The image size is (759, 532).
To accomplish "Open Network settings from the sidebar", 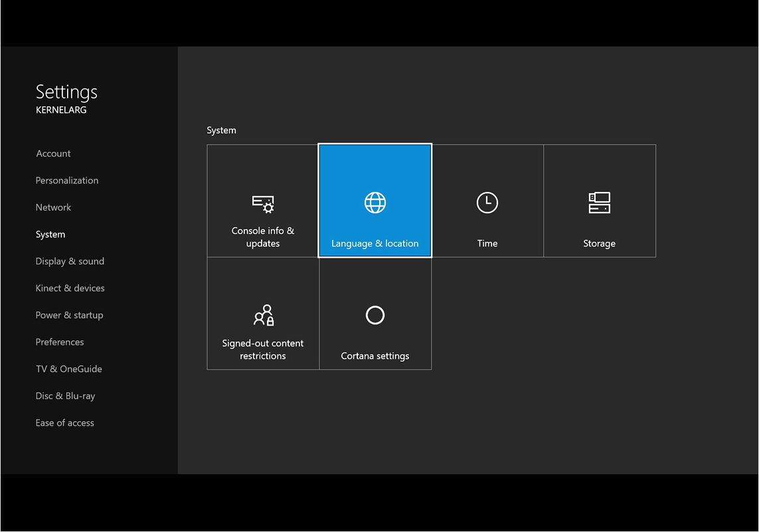I will tap(53, 207).
